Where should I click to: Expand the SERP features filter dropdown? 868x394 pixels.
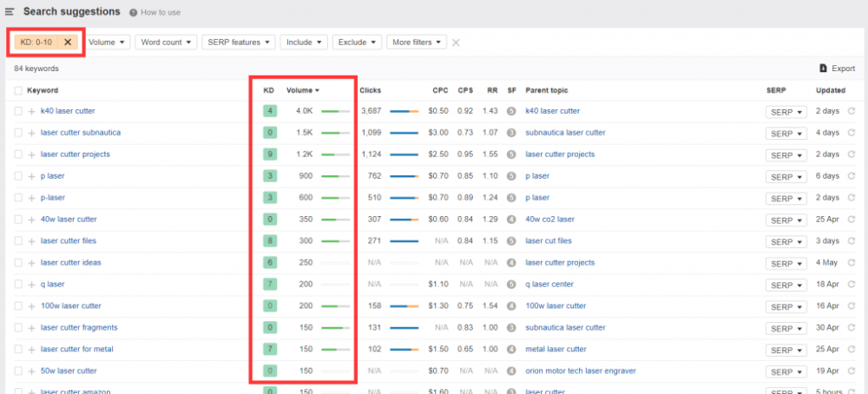pyautogui.click(x=238, y=42)
